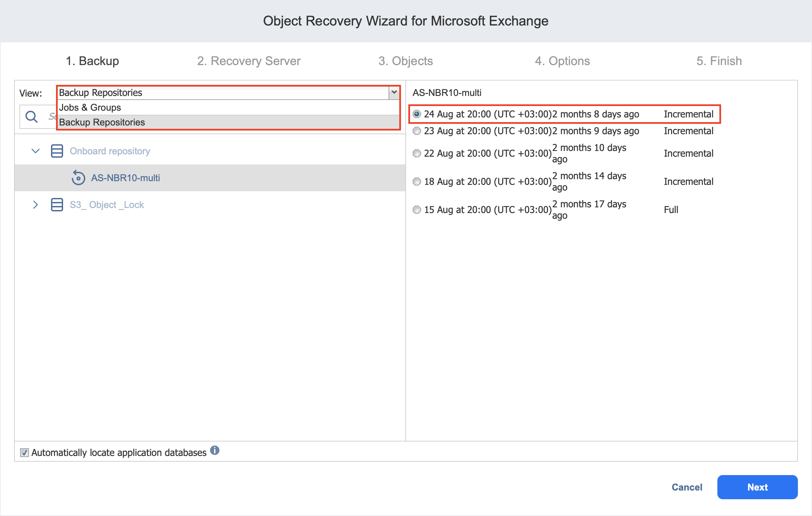Go to the 1. Backup step
The image size is (812, 516).
click(92, 61)
